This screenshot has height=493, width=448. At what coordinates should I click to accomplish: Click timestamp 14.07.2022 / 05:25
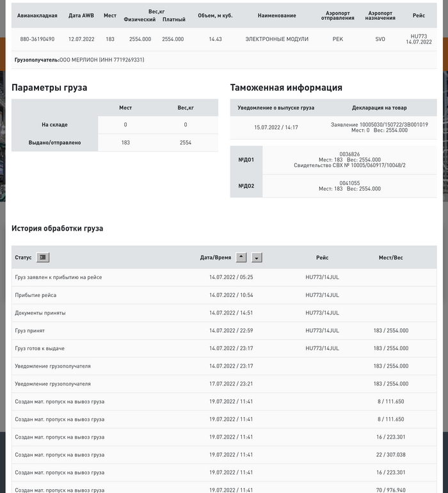tap(231, 277)
